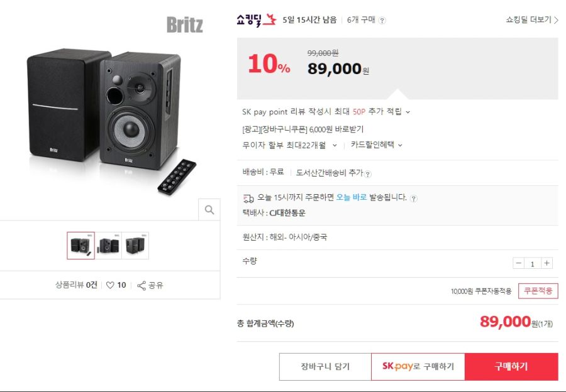Click the image zoom magnifier icon

tap(209, 209)
